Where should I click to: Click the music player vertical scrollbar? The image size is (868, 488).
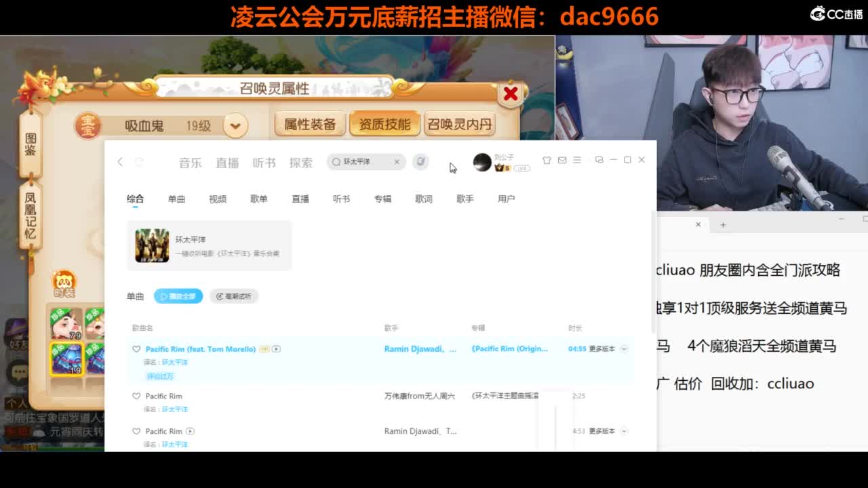click(653, 271)
